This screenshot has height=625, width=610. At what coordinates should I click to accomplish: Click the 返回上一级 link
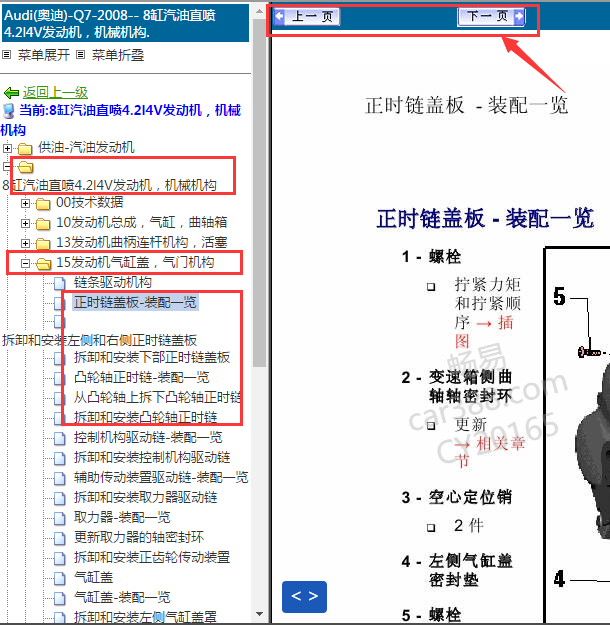click(x=55, y=92)
